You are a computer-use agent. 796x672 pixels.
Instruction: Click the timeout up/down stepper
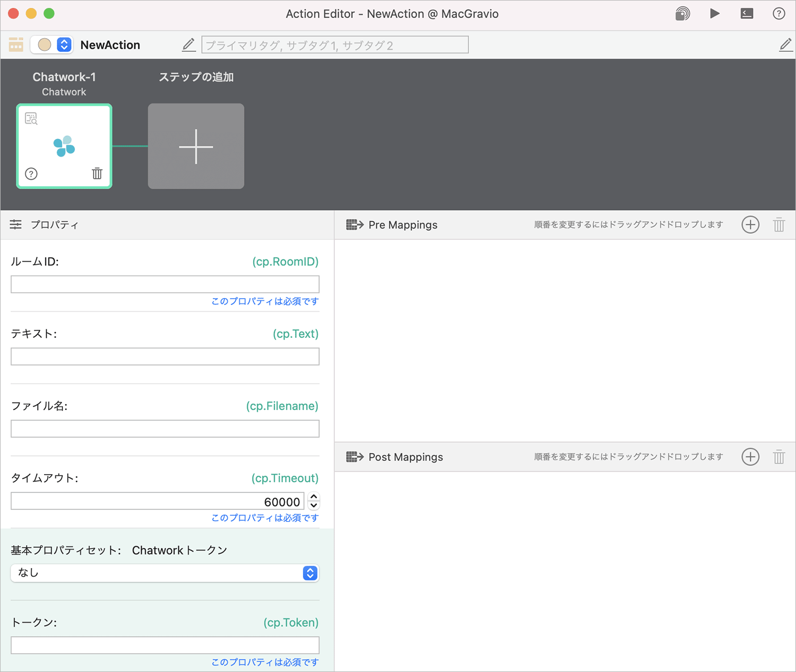pyautogui.click(x=314, y=501)
